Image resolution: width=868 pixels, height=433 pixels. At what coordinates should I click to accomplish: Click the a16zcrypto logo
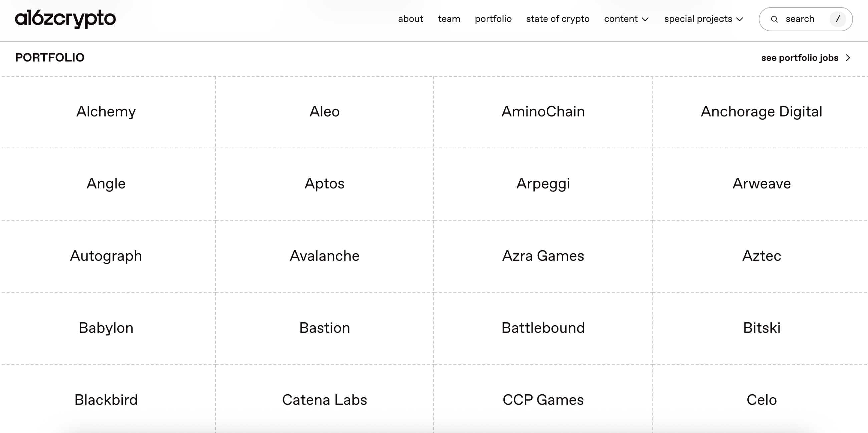65,19
